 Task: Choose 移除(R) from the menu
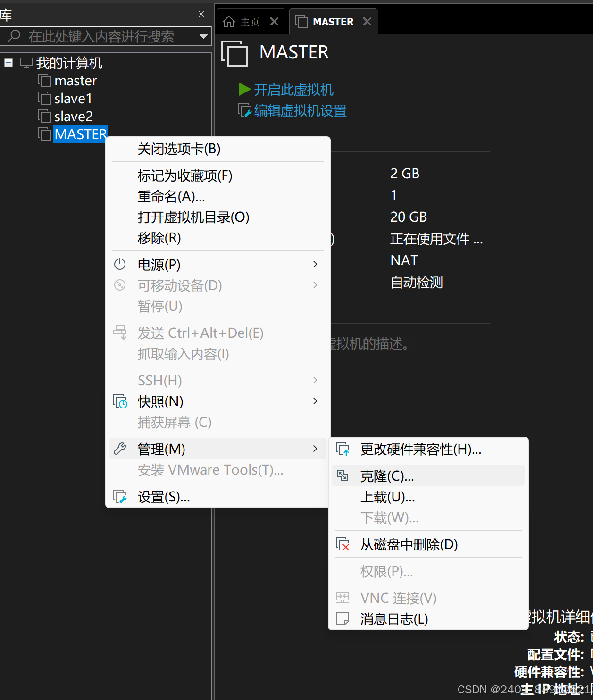[217, 238]
